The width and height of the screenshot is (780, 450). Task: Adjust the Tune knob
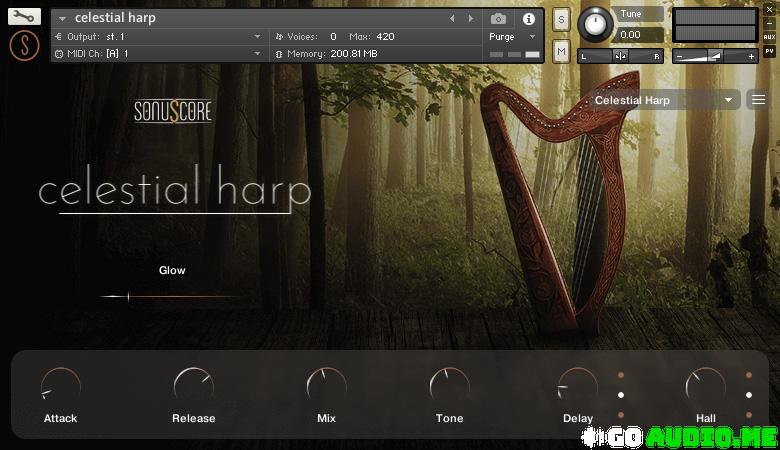tap(595, 24)
